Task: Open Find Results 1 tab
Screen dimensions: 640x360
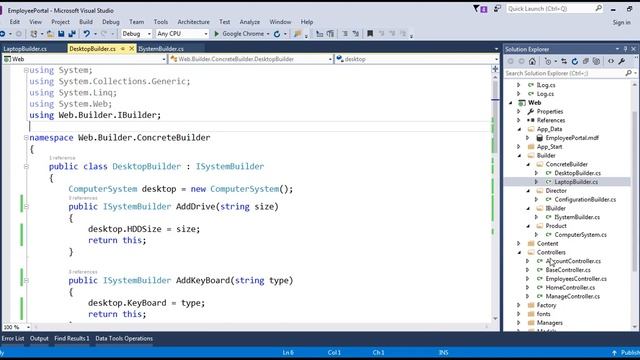Action: coord(71,338)
